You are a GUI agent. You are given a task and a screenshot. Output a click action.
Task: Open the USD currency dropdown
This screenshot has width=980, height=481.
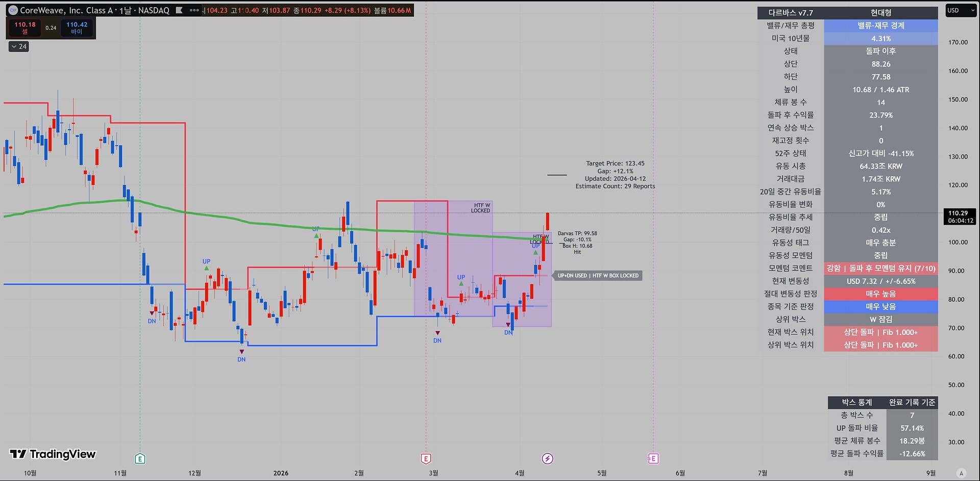(961, 10)
